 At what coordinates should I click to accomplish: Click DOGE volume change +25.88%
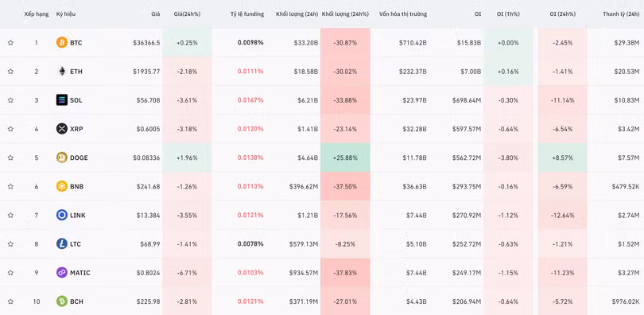(x=345, y=157)
